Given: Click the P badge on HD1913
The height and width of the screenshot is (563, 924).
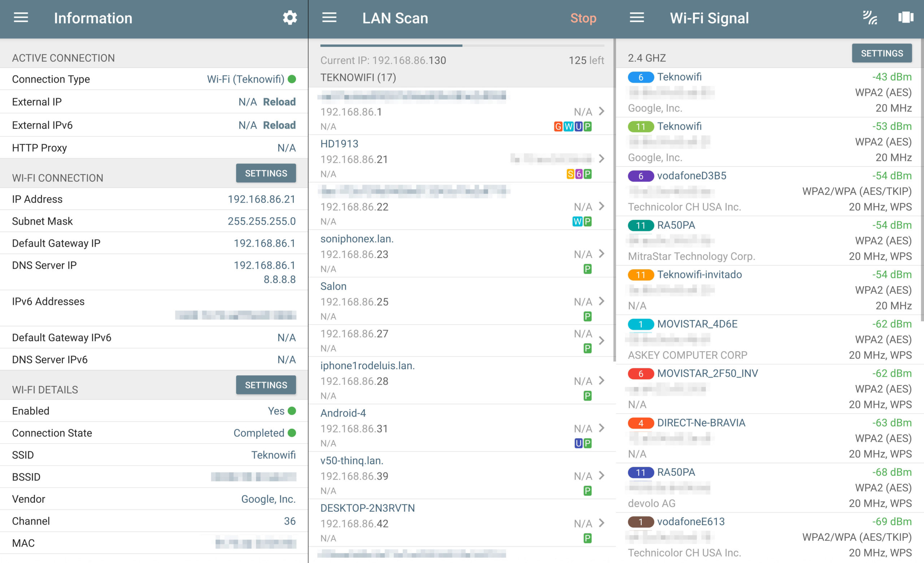Looking at the screenshot, I should click(588, 174).
